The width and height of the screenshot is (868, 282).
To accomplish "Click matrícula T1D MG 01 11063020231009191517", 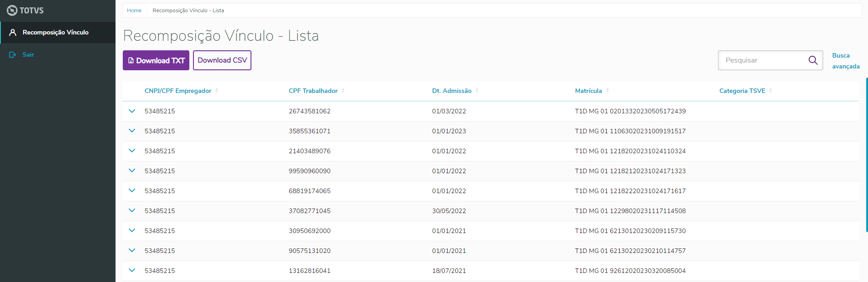I will (630, 131).
